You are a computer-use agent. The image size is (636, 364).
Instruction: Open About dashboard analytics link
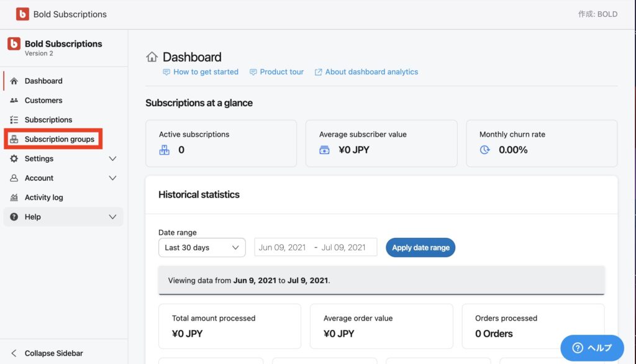[371, 72]
